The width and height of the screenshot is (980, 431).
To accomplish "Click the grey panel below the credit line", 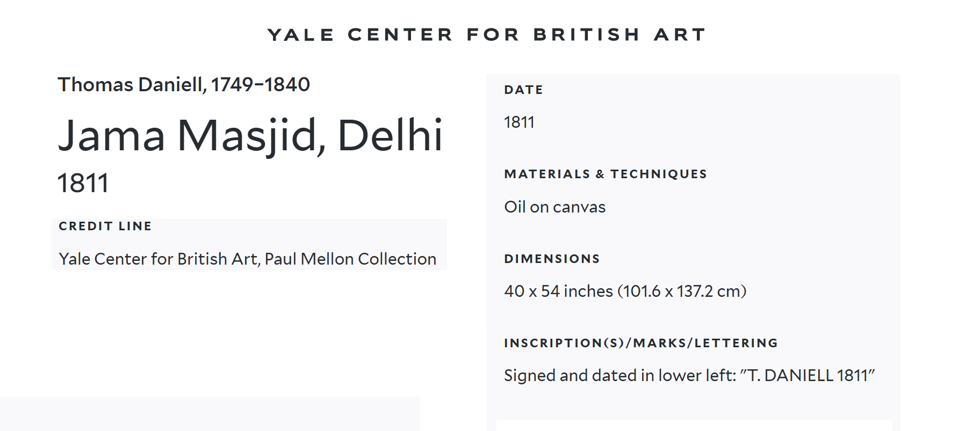I will click(x=210, y=413).
